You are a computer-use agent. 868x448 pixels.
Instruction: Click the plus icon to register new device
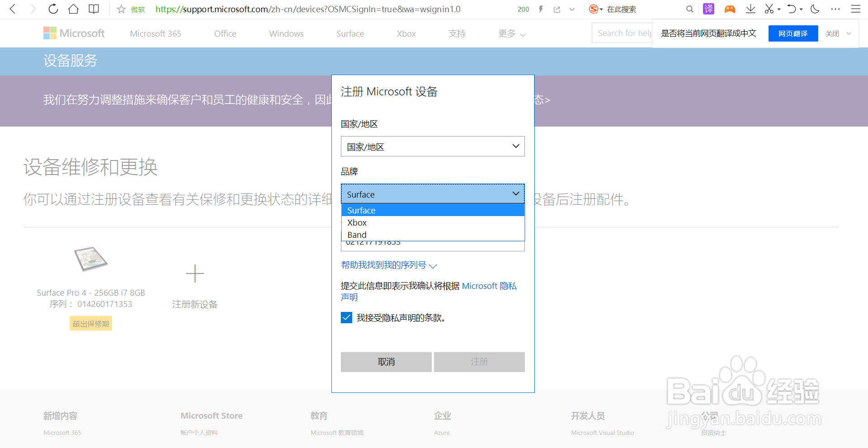tap(195, 274)
